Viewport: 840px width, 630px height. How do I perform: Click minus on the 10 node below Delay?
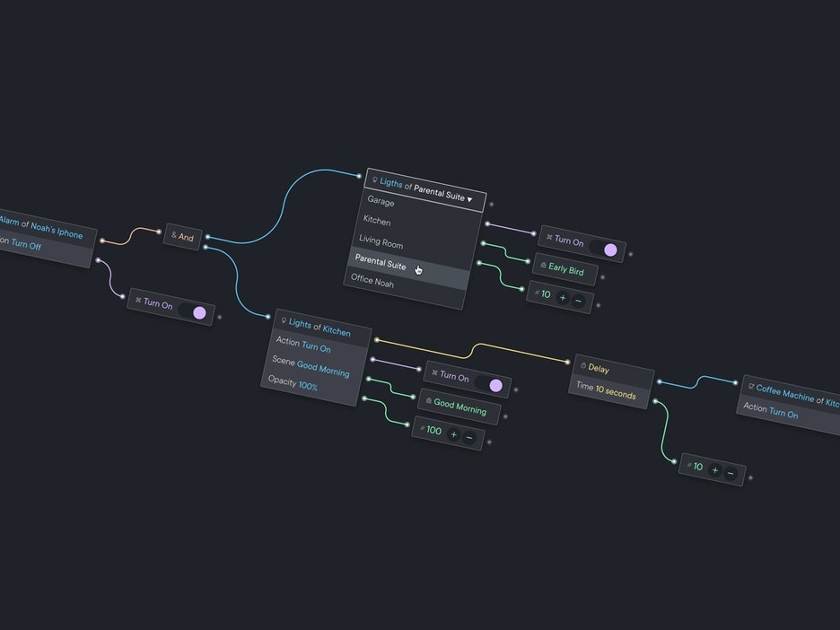731,474
